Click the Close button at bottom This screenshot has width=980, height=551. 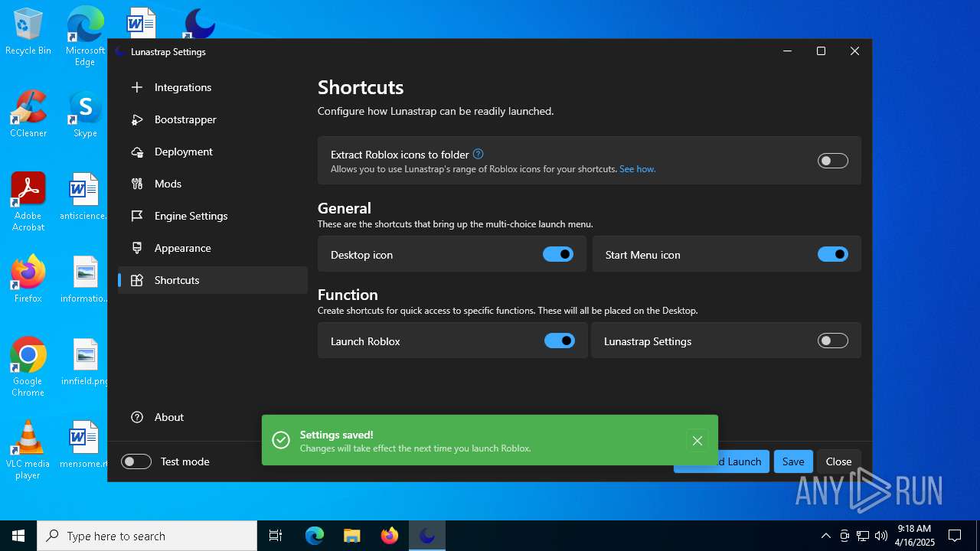(x=838, y=461)
